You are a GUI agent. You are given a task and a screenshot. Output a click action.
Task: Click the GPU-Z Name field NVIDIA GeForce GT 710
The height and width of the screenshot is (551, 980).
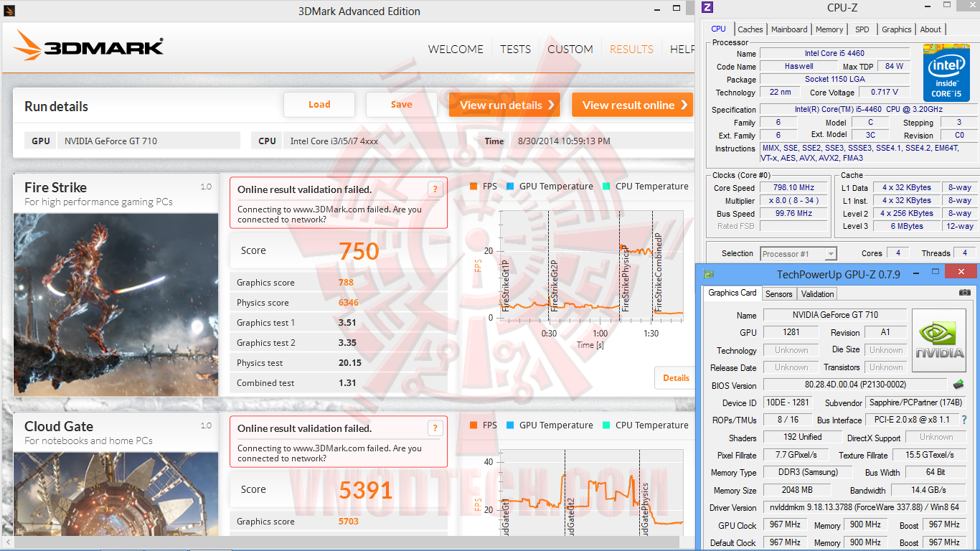pyautogui.click(x=835, y=315)
